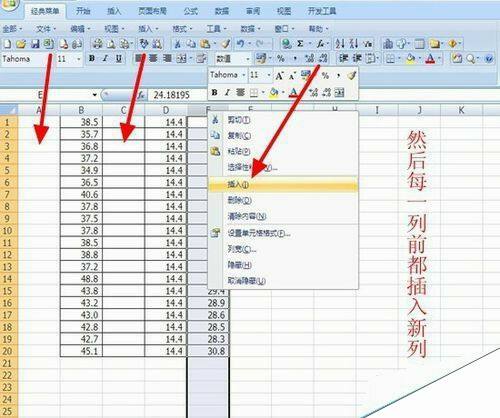The width and height of the screenshot is (500, 418).
Task: Click the Decrease Indent icon in main toolbar
Action: pos(343,59)
